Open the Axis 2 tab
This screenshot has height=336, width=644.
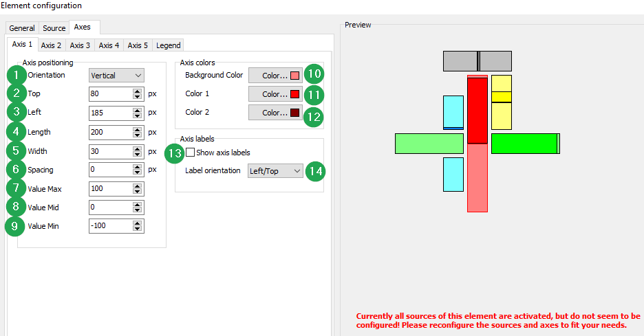51,45
